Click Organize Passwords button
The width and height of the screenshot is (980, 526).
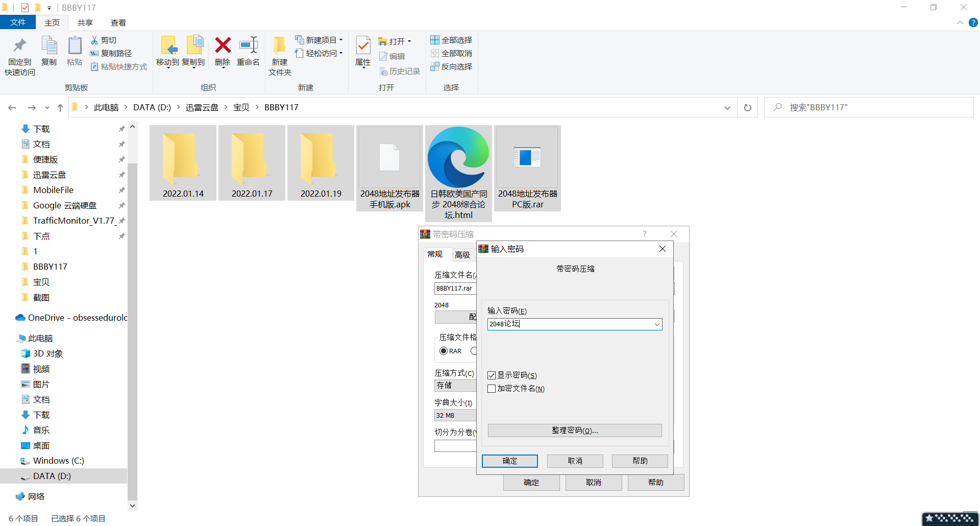coord(575,431)
